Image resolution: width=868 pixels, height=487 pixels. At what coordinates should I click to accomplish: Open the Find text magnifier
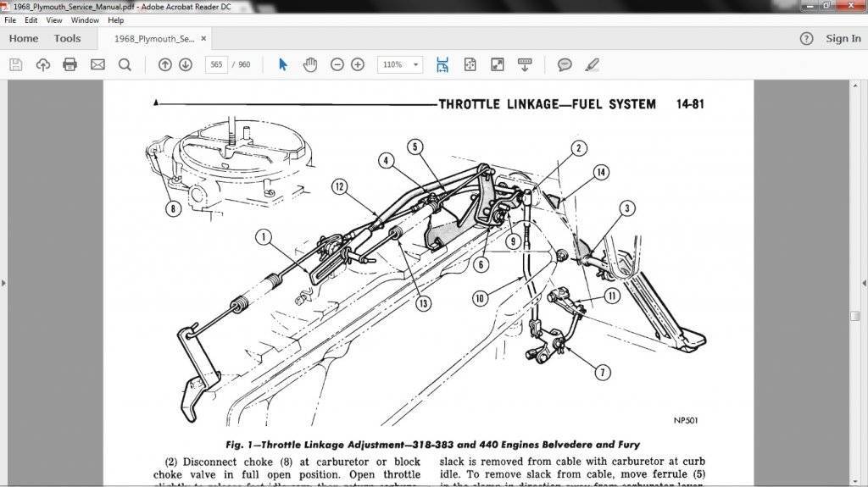(125, 64)
